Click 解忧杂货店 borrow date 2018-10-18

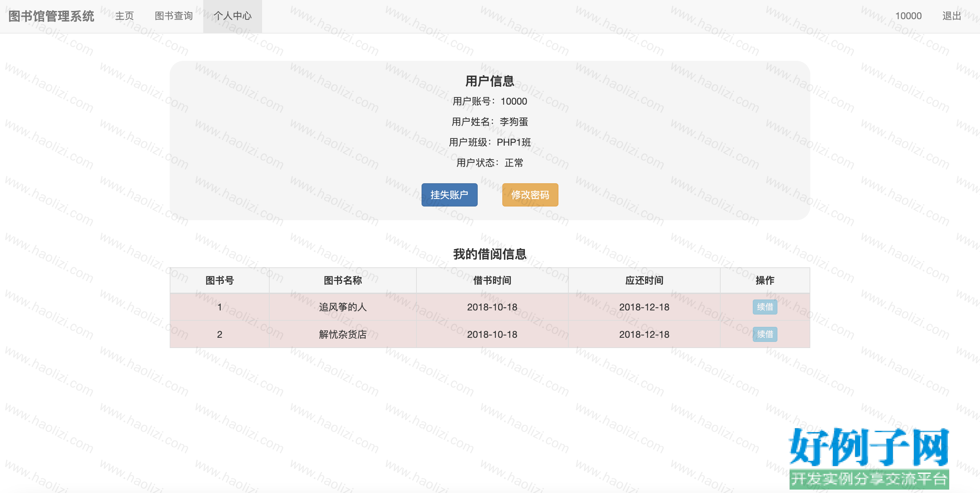click(492, 334)
